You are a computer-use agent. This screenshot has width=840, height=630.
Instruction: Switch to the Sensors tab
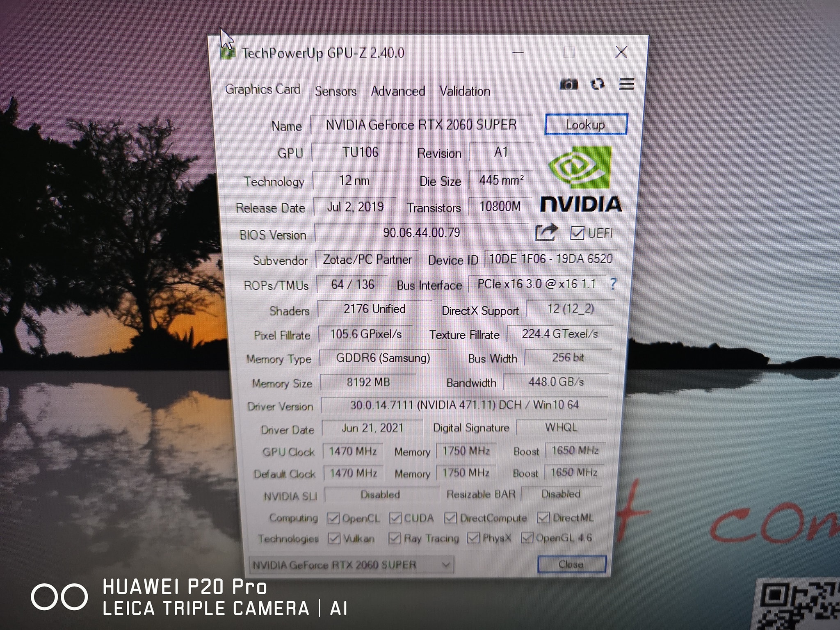(x=336, y=91)
